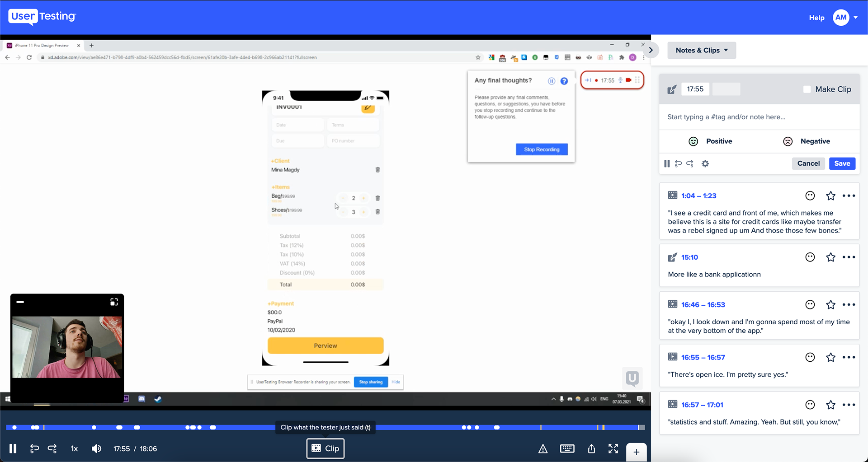
Task: Open the keyboard shortcuts icon
Action: coord(567,448)
